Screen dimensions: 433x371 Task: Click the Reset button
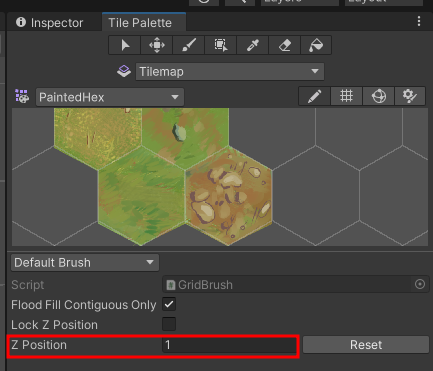366,345
